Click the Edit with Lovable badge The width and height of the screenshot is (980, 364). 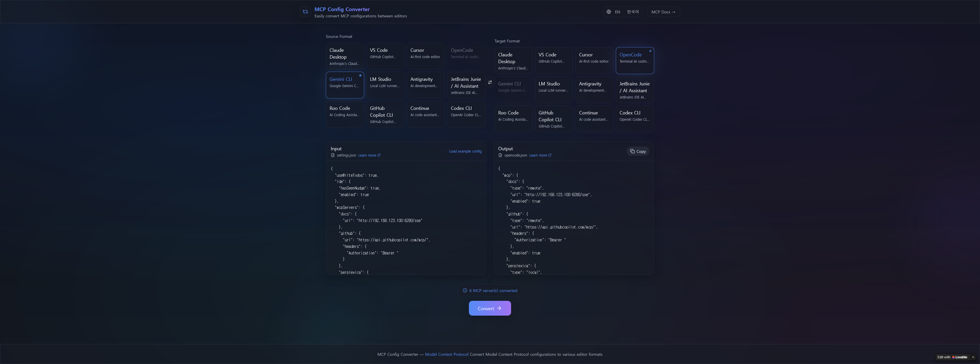click(x=953, y=357)
